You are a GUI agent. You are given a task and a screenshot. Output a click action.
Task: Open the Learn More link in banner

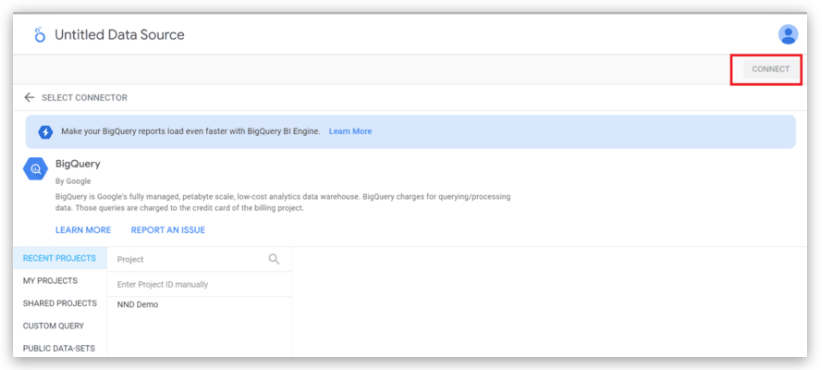[x=350, y=132]
